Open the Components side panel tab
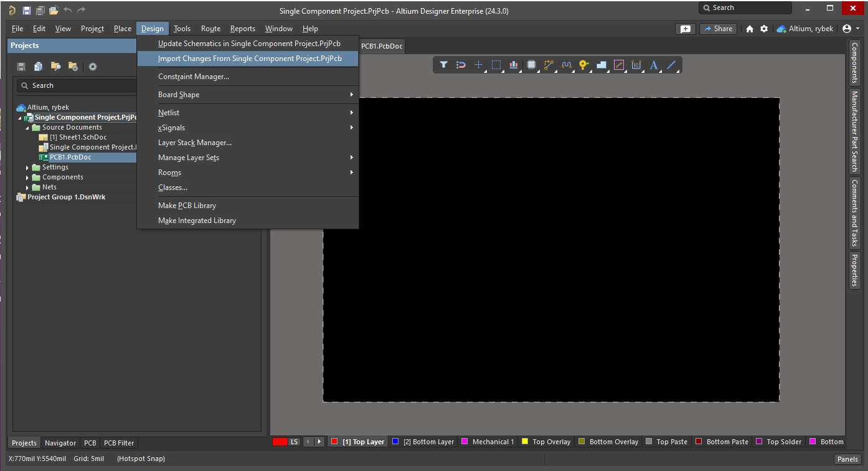 click(x=855, y=64)
